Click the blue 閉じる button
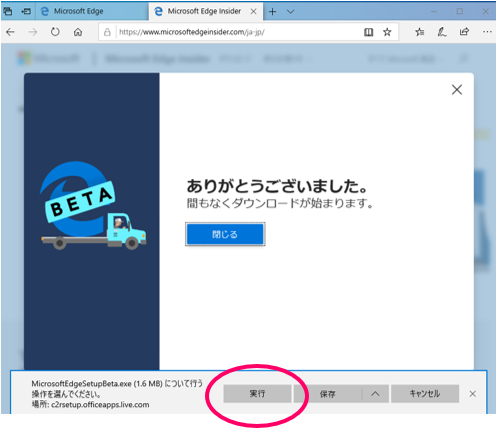 pos(225,234)
